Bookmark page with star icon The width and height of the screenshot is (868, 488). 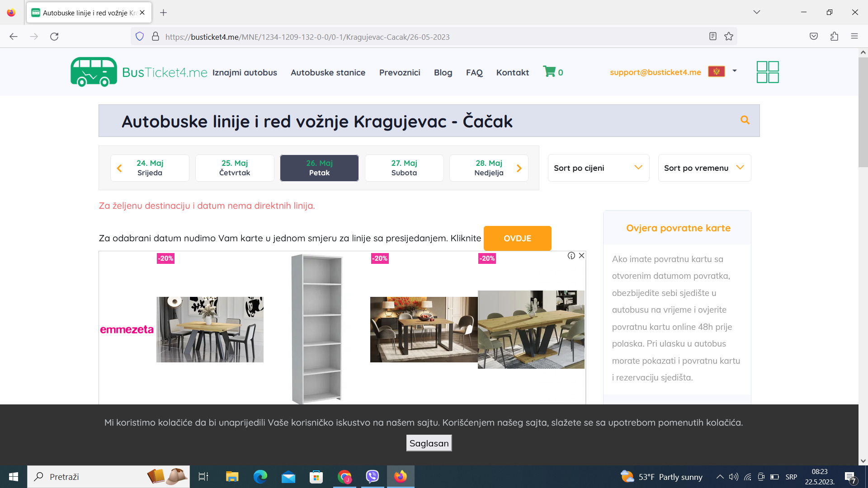pyautogui.click(x=729, y=37)
